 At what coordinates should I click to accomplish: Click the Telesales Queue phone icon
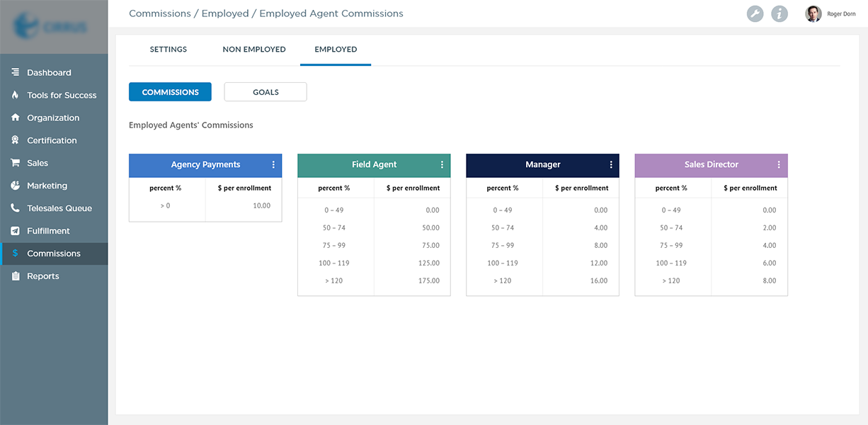(15, 208)
